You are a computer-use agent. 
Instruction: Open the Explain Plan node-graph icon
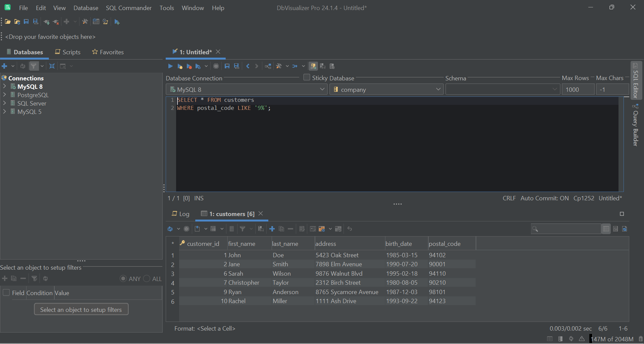[268, 66]
